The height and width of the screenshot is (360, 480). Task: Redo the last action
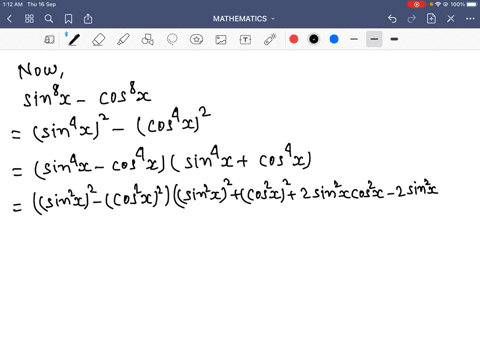click(x=412, y=19)
